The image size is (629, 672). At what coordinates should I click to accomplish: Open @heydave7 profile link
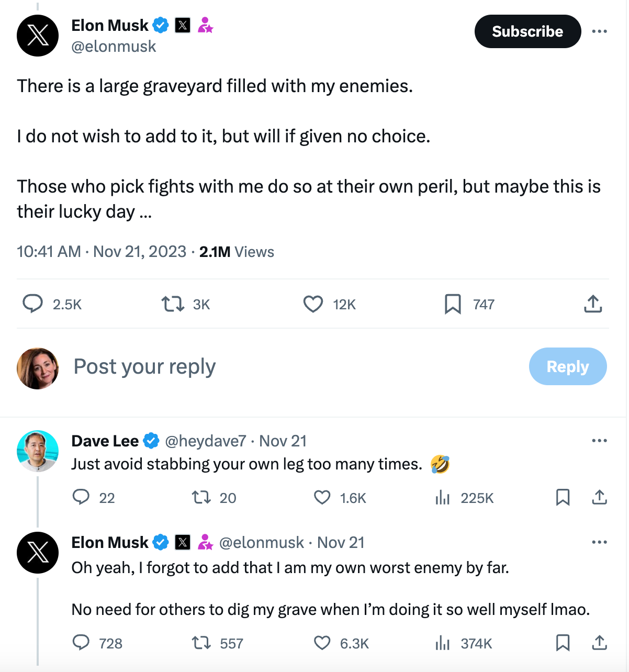[205, 441]
